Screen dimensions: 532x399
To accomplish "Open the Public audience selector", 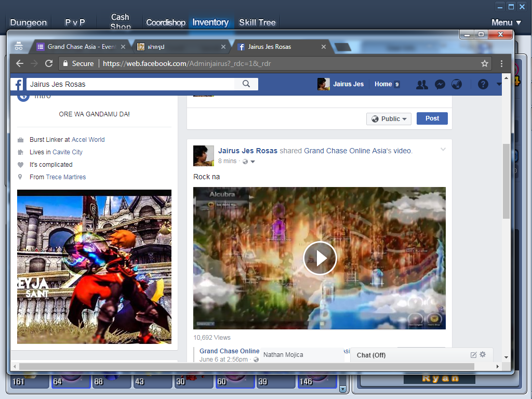I will (x=389, y=119).
